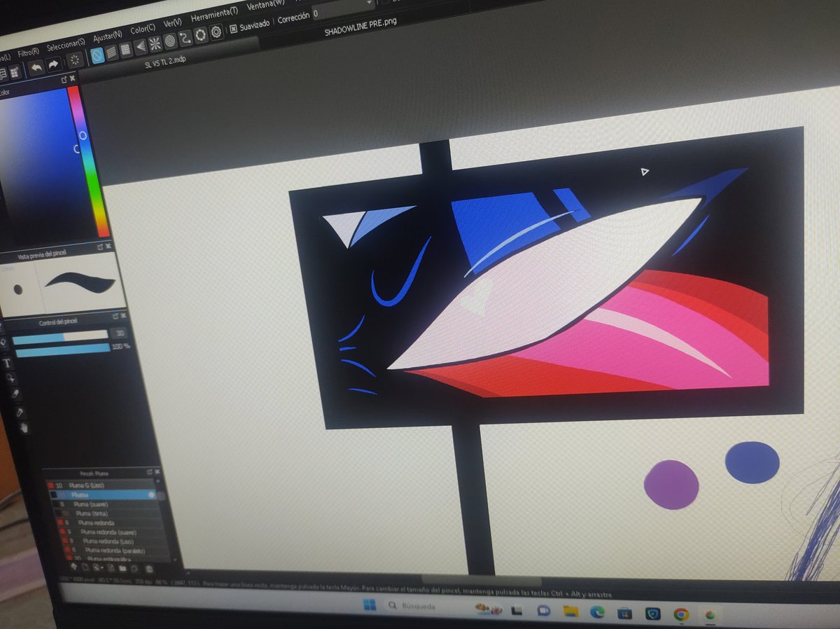Select the Text tool
The image size is (840, 629).
click(x=8, y=362)
